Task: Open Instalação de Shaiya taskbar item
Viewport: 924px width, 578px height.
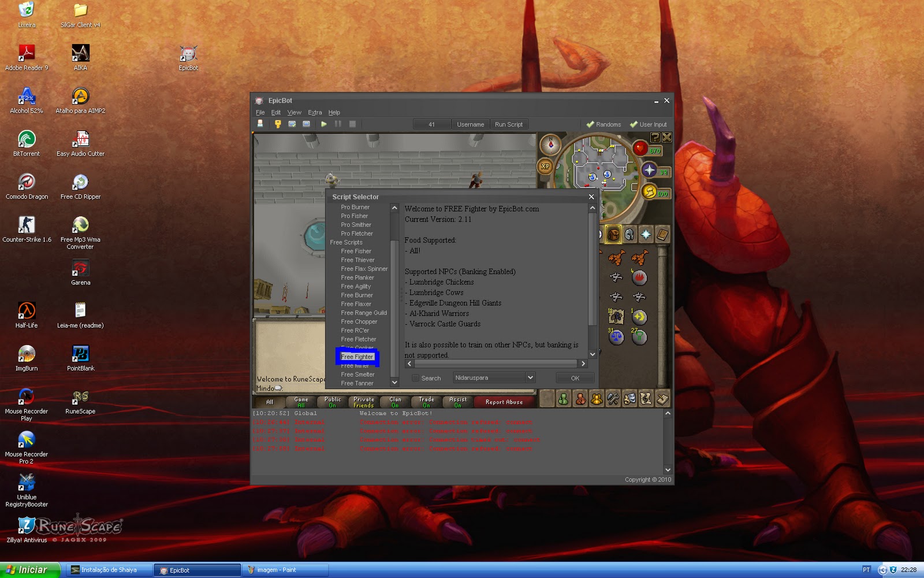Action: [110, 570]
